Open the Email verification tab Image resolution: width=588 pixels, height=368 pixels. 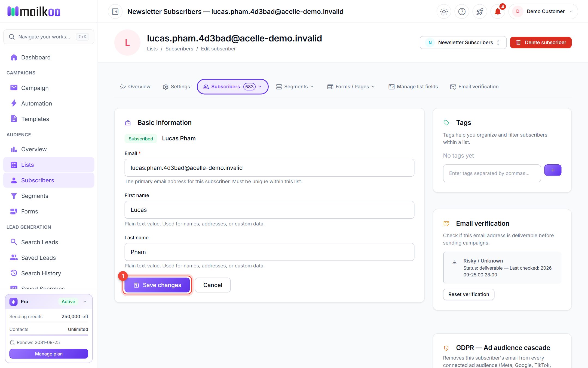[474, 87]
